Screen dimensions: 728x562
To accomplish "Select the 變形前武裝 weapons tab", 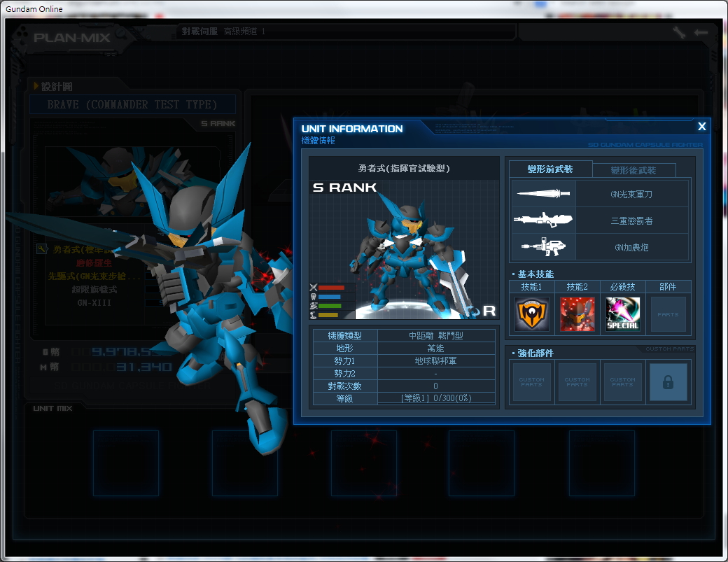I will click(550, 169).
